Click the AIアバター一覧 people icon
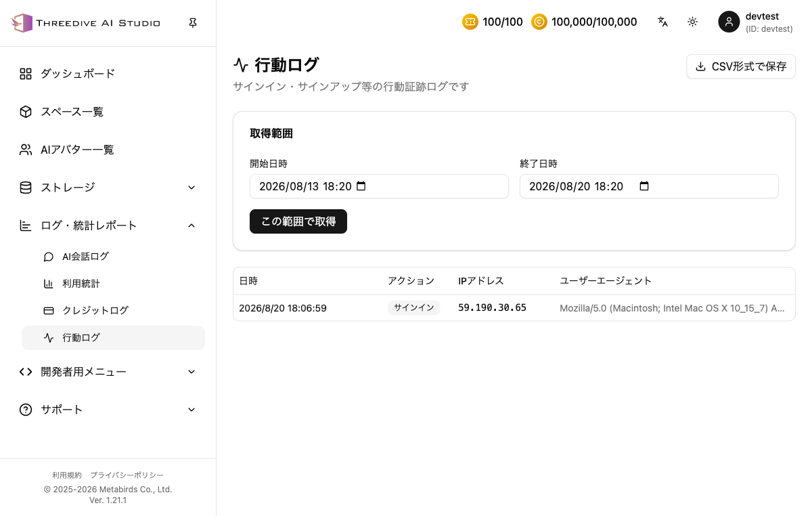Image resolution: width=812 pixels, height=516 pixels. tap(26, 150)
